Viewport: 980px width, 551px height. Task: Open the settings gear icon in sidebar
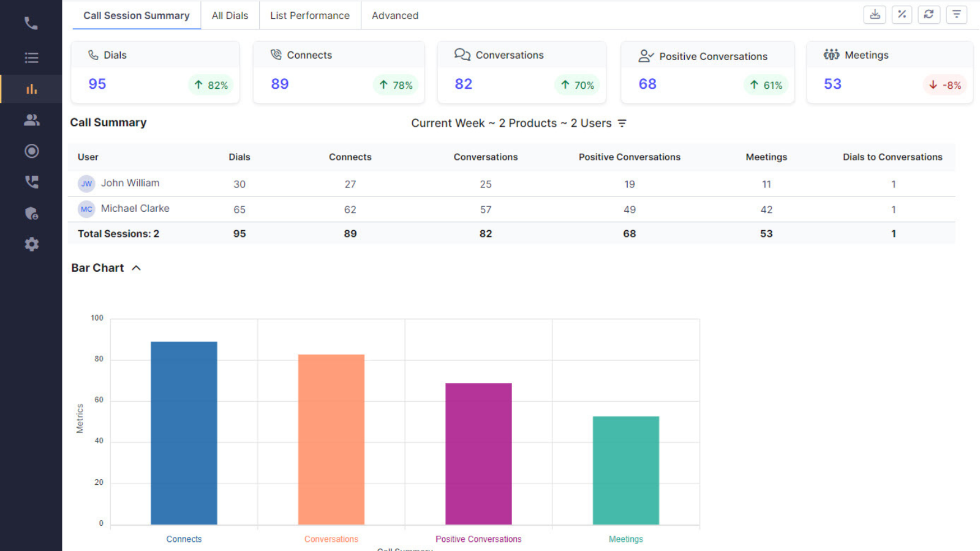tap(31, 244)
